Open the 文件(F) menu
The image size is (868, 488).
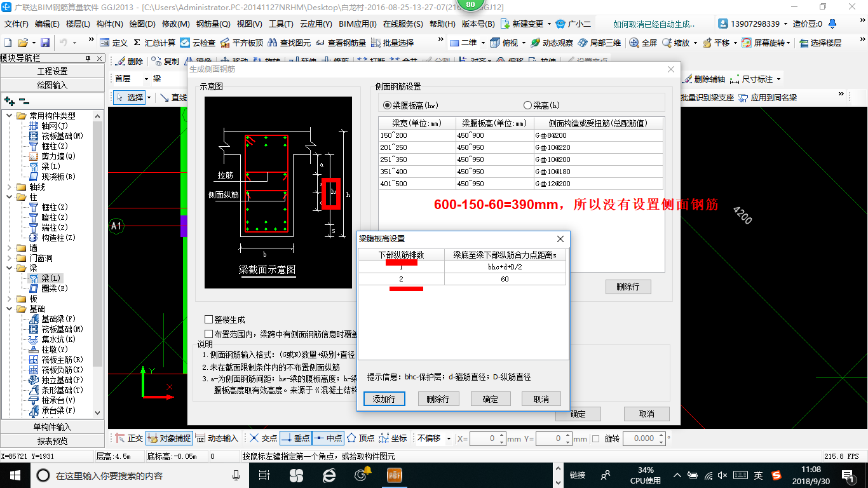pyautogui.click(x=17, y=24)
